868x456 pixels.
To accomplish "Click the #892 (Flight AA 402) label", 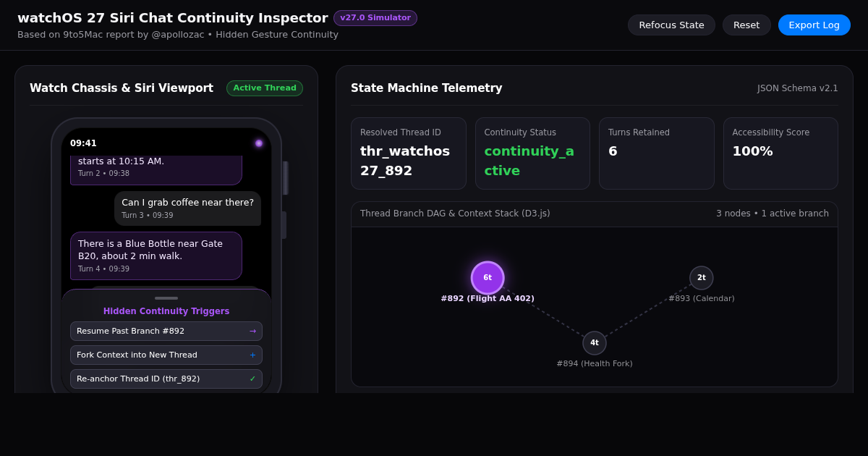I will coord(488,299).
